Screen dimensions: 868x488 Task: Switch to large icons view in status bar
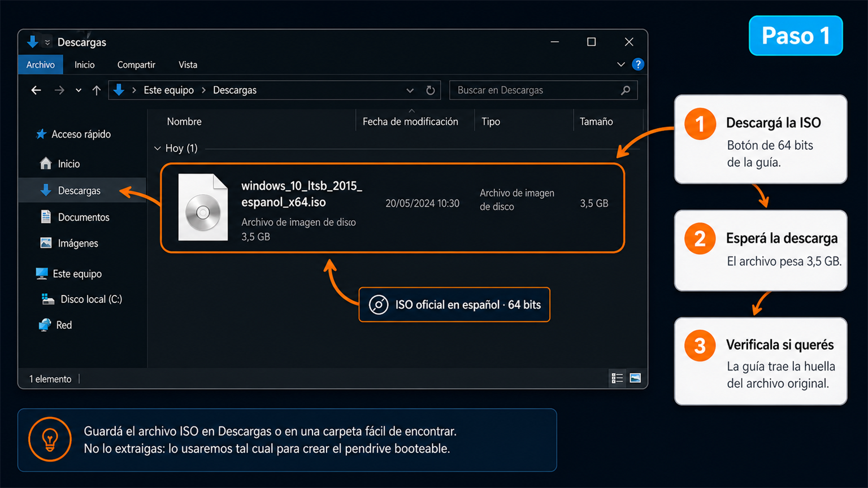tap(635, 378)
